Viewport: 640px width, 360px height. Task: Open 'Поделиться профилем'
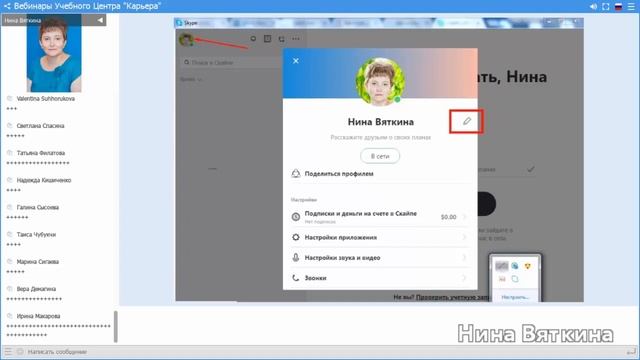coord(380,174)
